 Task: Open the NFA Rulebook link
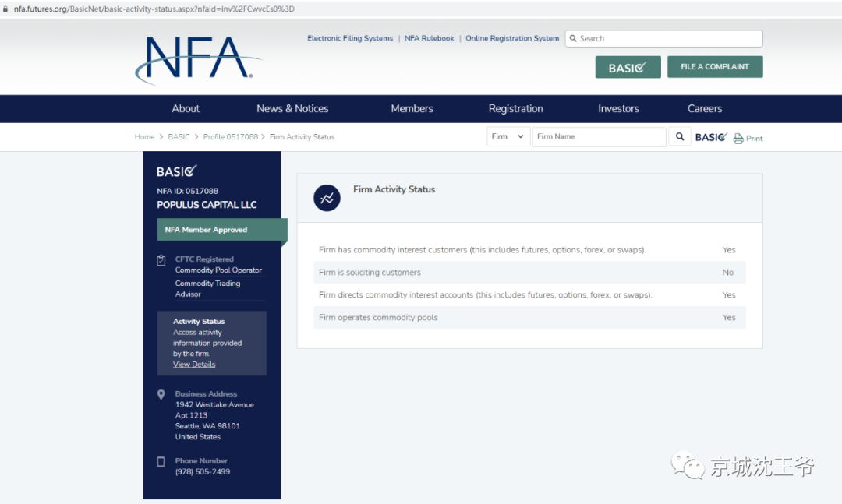click(429, 39)
